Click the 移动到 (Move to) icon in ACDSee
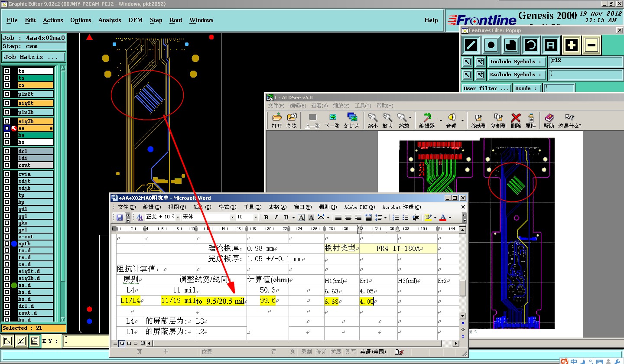This screenshot has height=364, width=624. [478, 120]
